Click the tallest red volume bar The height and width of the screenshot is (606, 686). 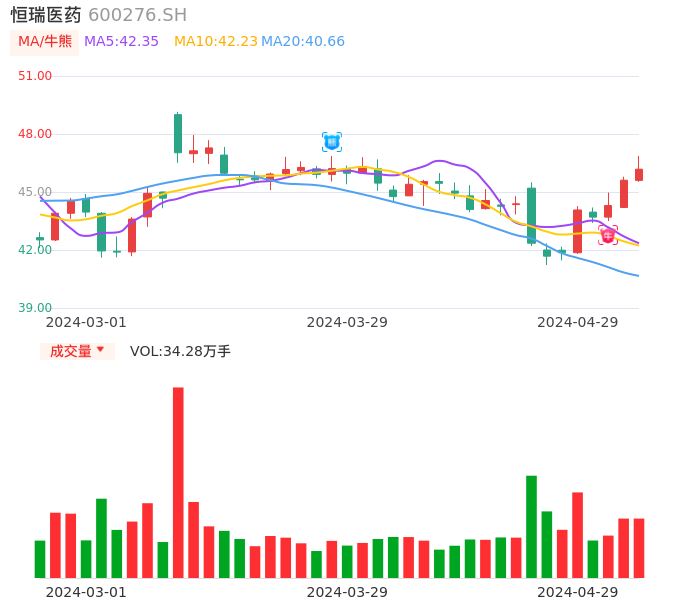178,483
